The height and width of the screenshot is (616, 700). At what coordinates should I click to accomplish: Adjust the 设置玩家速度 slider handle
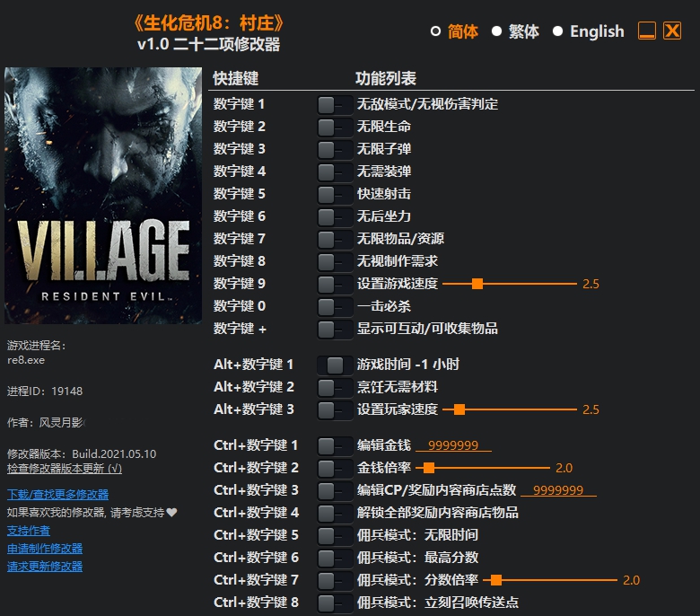coord(459,409)
